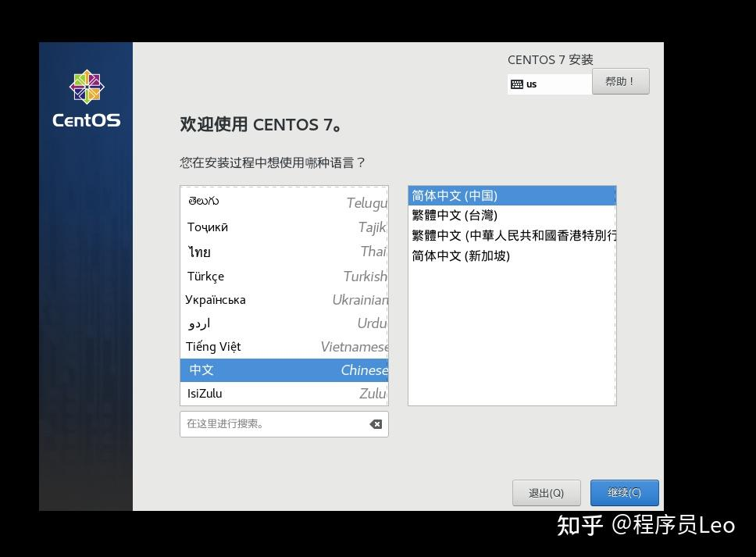This screenshot has width=756, height=557.
Task: Select the 中文 Chinese language row
Action: (x=284, y=370)
